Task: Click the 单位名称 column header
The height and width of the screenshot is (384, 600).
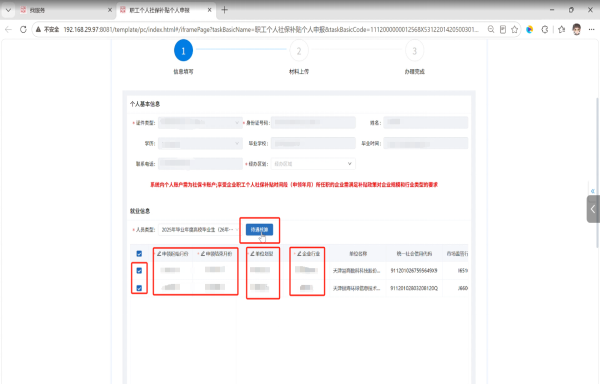Action: [358, 254]
